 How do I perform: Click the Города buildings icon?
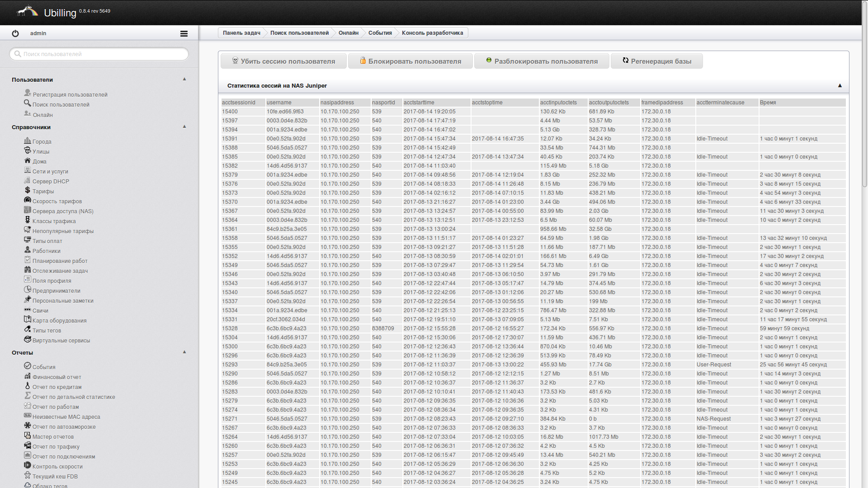tap(28, 141)
